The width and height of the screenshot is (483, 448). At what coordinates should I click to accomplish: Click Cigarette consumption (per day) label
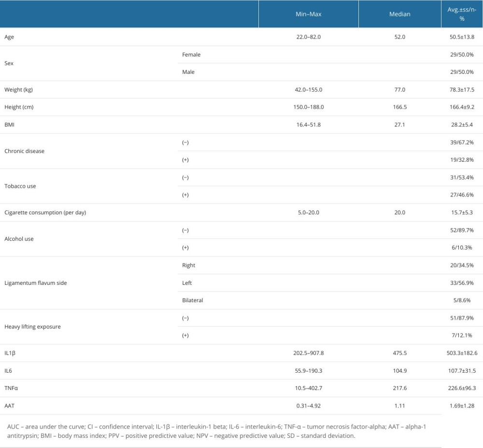point(45,212)
